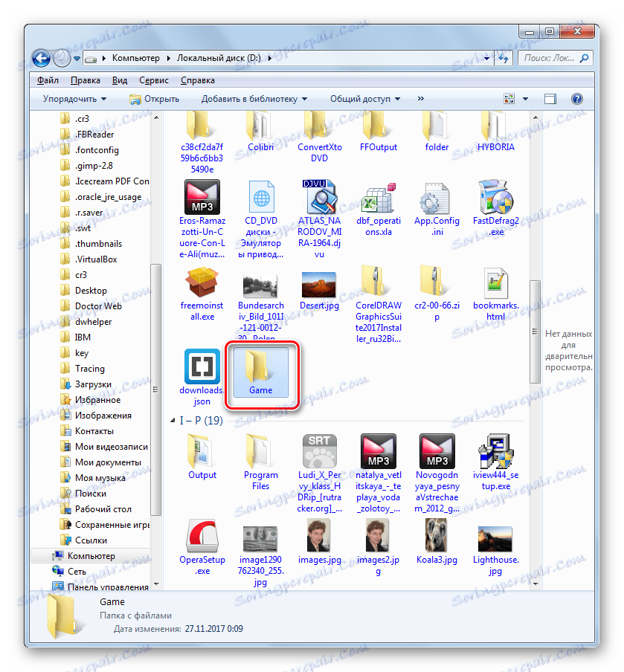Open the view options dropdown arrow

coord(525,99)
